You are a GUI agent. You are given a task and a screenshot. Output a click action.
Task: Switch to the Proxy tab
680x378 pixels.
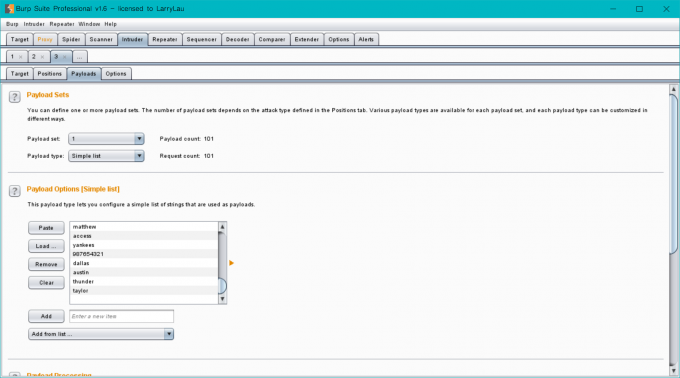click(45, 39)
